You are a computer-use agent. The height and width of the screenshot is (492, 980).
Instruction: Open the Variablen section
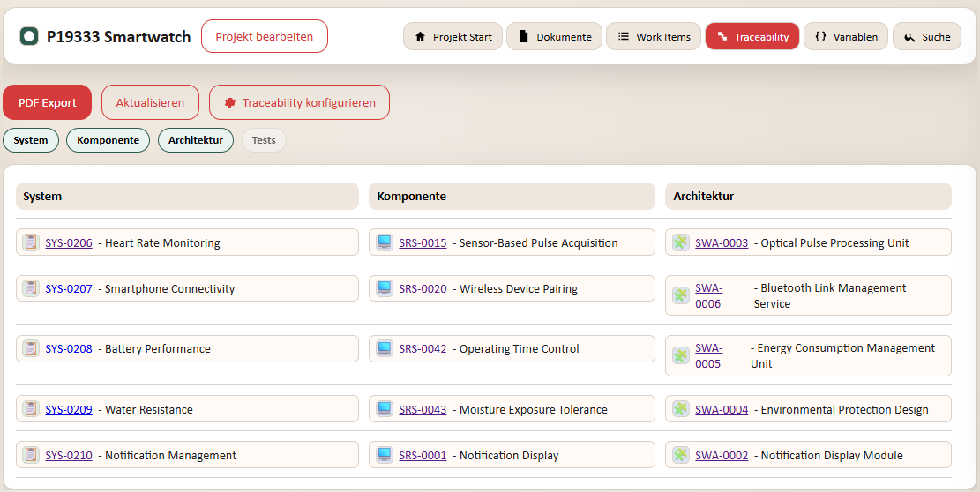(846, 36)
